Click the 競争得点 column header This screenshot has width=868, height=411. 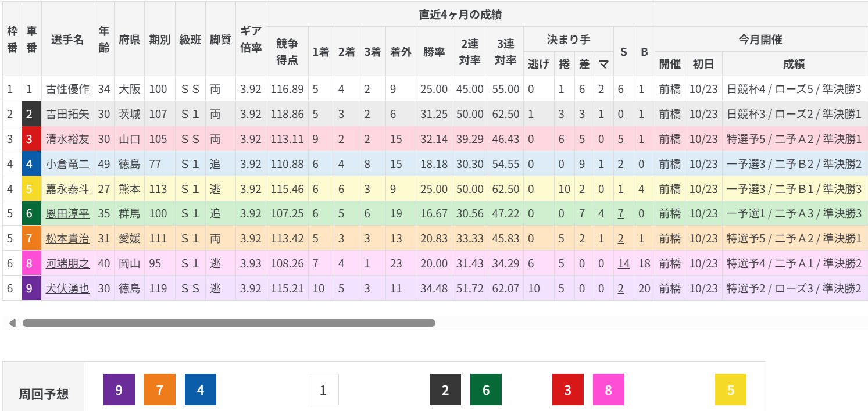coord(287,51)
